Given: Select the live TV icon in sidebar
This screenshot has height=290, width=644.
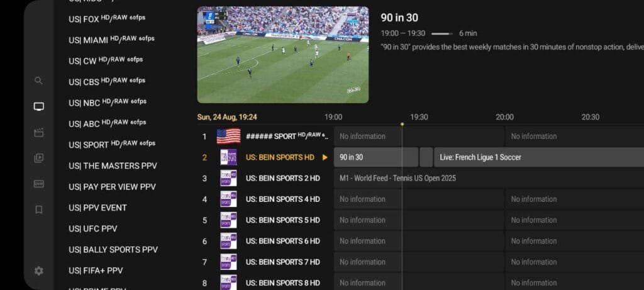Looking at the screenshot, I should (38, 107).
